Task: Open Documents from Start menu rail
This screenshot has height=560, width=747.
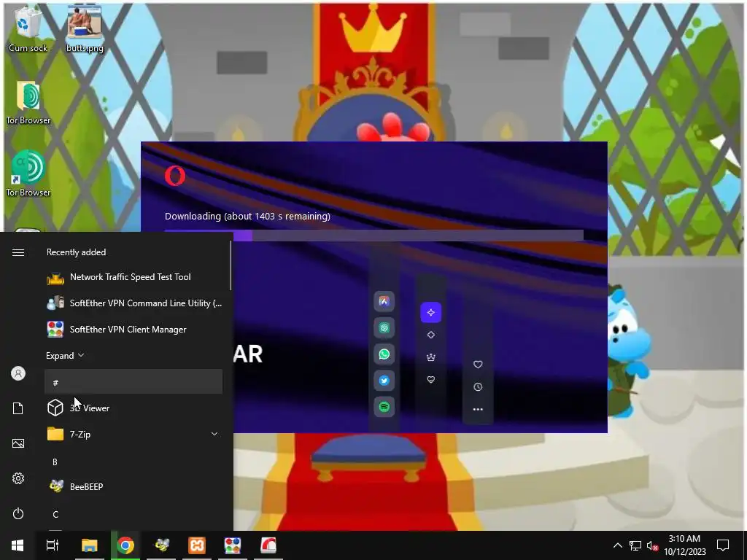Action: click(x=18, y=408)
